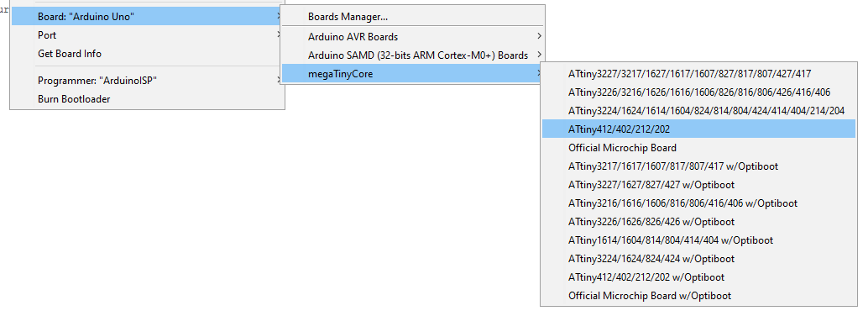Choose ATtiny3224/1624/824/424 w/Optiboot

click(698, 259)
